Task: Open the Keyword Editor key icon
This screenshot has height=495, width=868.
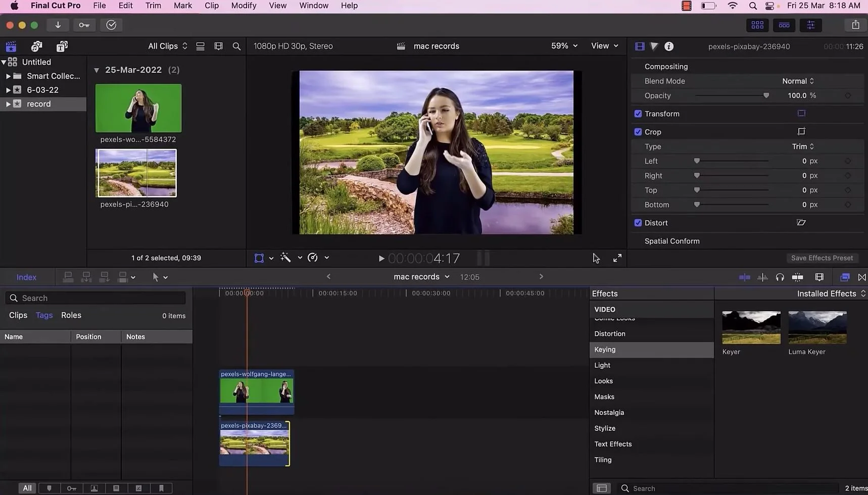Action: 84,25
